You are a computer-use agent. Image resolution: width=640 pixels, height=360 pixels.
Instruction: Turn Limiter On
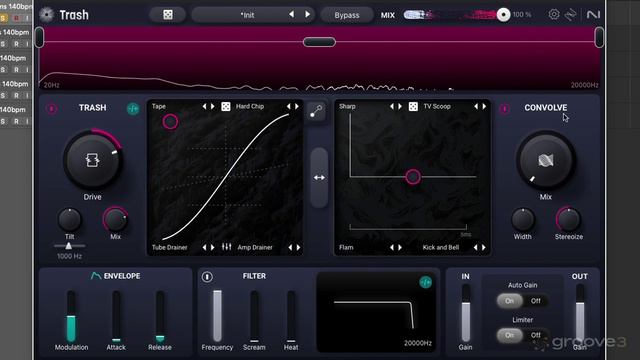pos(510,335)
